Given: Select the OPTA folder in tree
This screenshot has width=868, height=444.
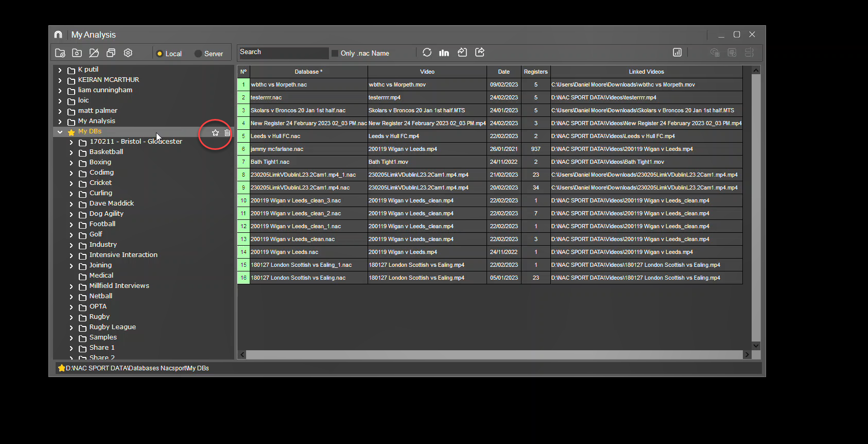Looking at the screenshot, I should point(98,306).
